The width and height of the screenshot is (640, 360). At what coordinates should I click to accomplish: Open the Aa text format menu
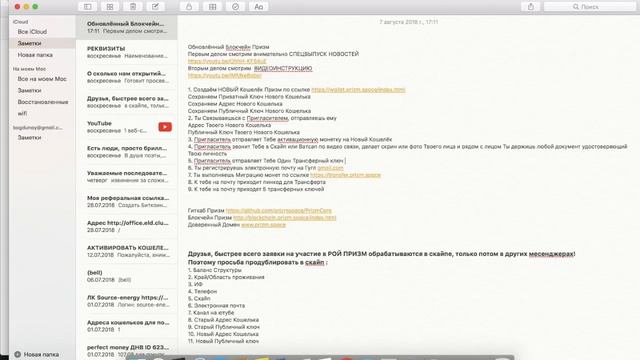pyautogui.click(x=258, y=7)
